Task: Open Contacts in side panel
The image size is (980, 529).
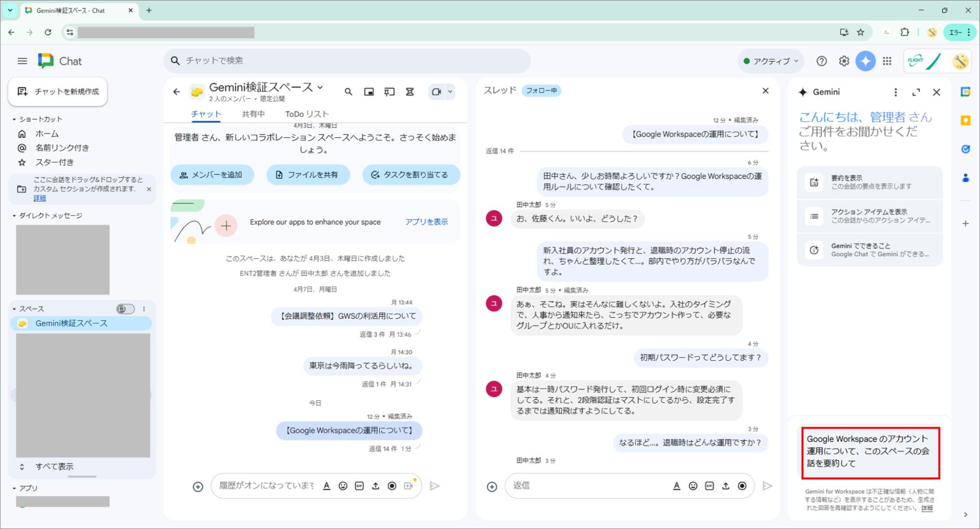Action: [x=965, y=178]
